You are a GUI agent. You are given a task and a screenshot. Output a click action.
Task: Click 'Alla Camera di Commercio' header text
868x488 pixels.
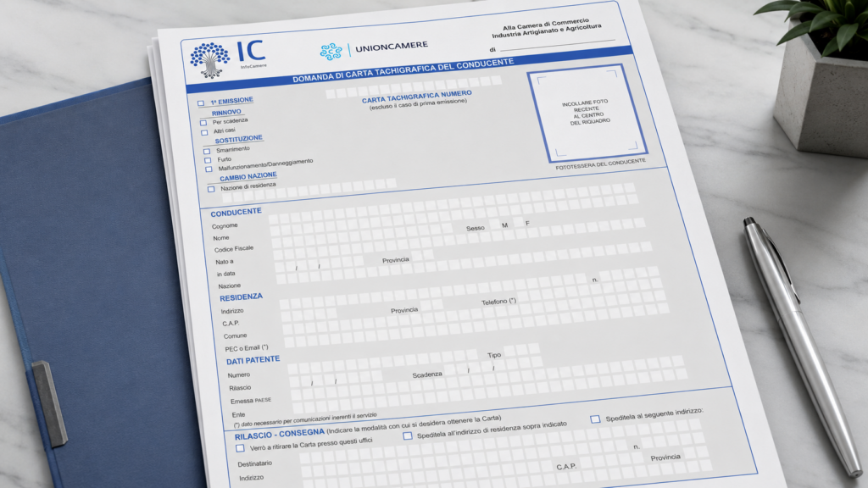(x=546, y=25)
